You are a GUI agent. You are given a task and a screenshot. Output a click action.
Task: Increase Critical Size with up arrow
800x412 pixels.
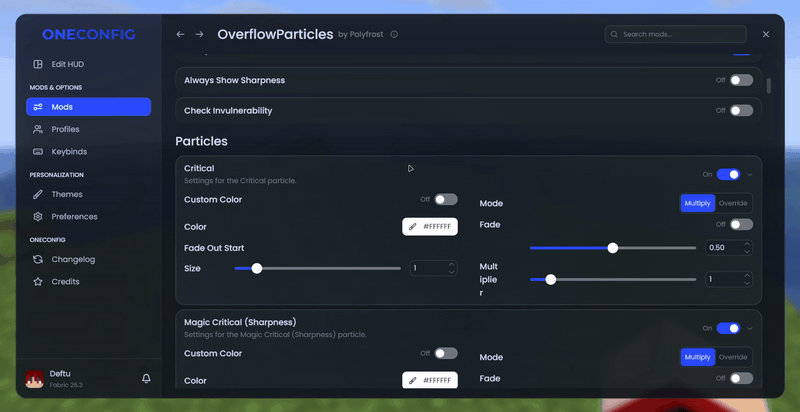tap(452, 265)
